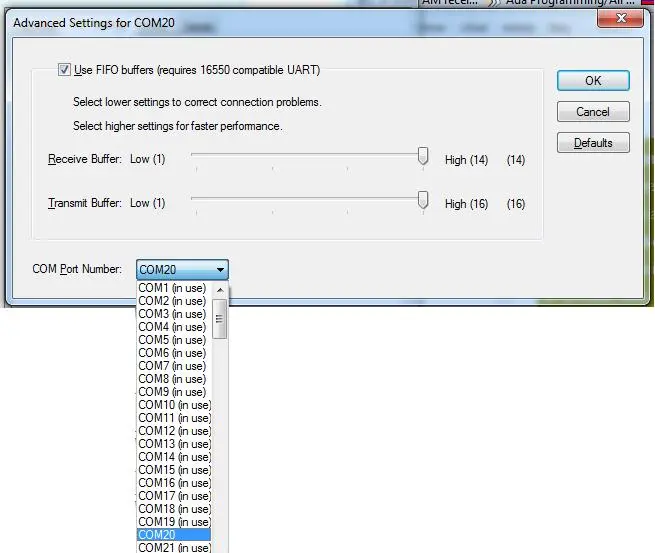Pick COM15 (in use) from the list

click(x=174, y=470)
